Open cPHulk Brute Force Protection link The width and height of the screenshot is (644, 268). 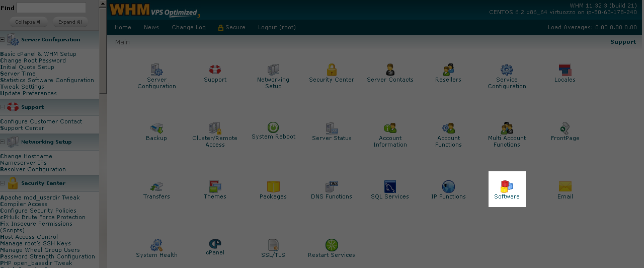point(43,217)
